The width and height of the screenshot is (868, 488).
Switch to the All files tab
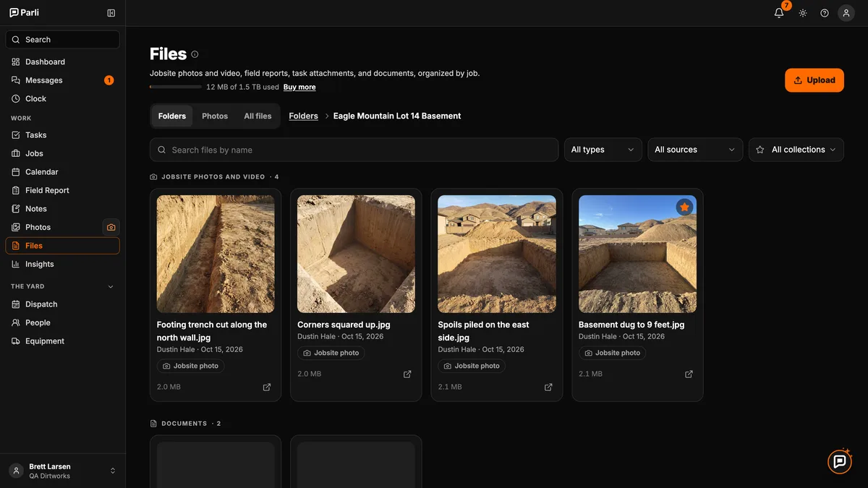coord(258,116)
